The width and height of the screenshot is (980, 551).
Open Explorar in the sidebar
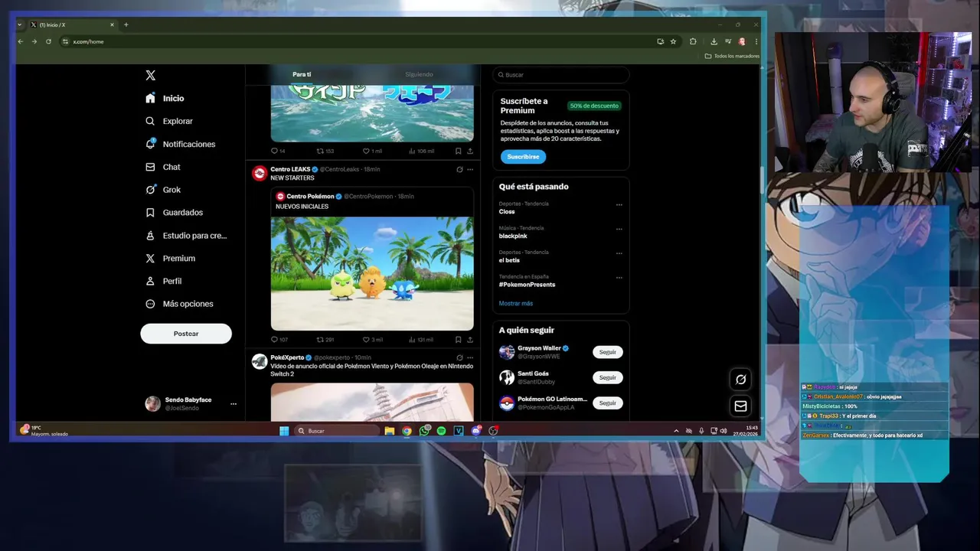coord(169,121)
